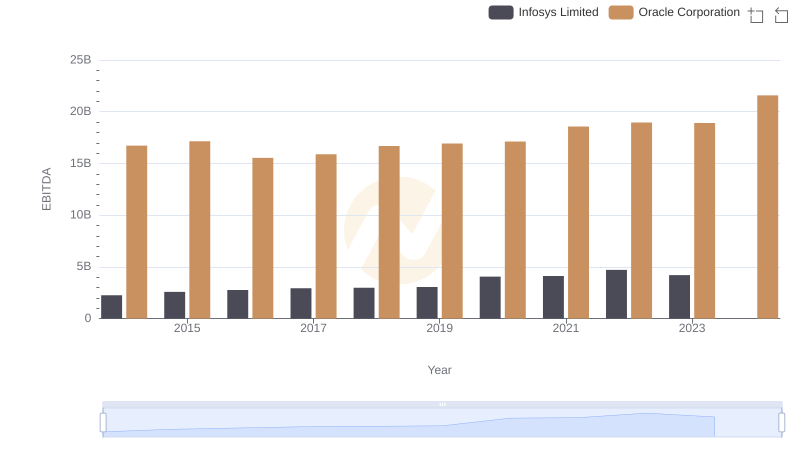Click the Oracle bar for 2021
This screenshot has height=461, width=800.
[579, 223]
